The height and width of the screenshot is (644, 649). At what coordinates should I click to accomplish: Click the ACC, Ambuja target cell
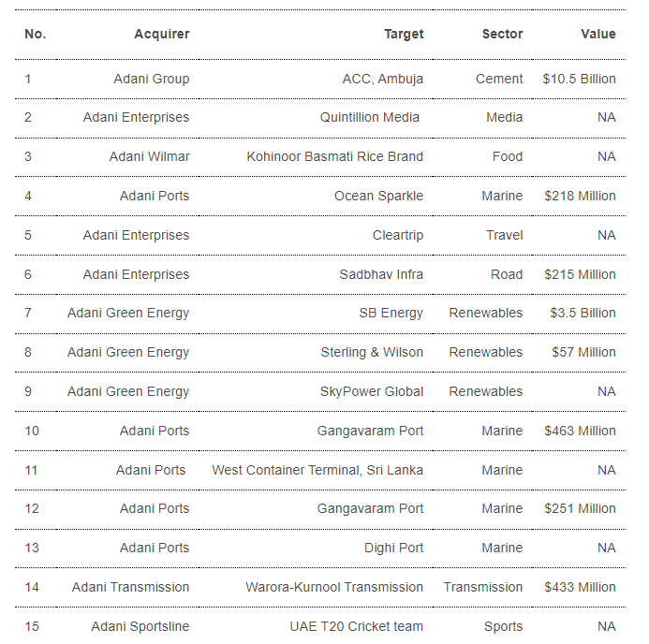(382, 79)
